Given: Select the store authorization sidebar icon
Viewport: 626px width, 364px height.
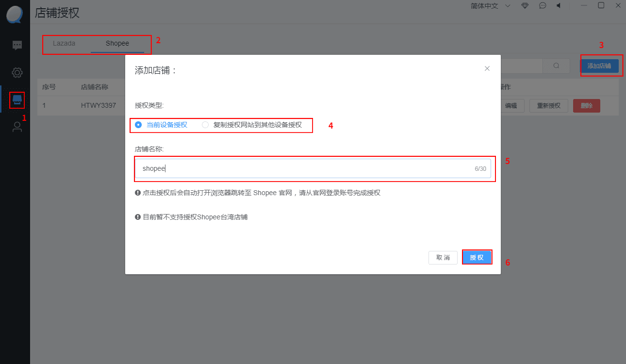Looking at the screenshot, I should coord(17,99).
